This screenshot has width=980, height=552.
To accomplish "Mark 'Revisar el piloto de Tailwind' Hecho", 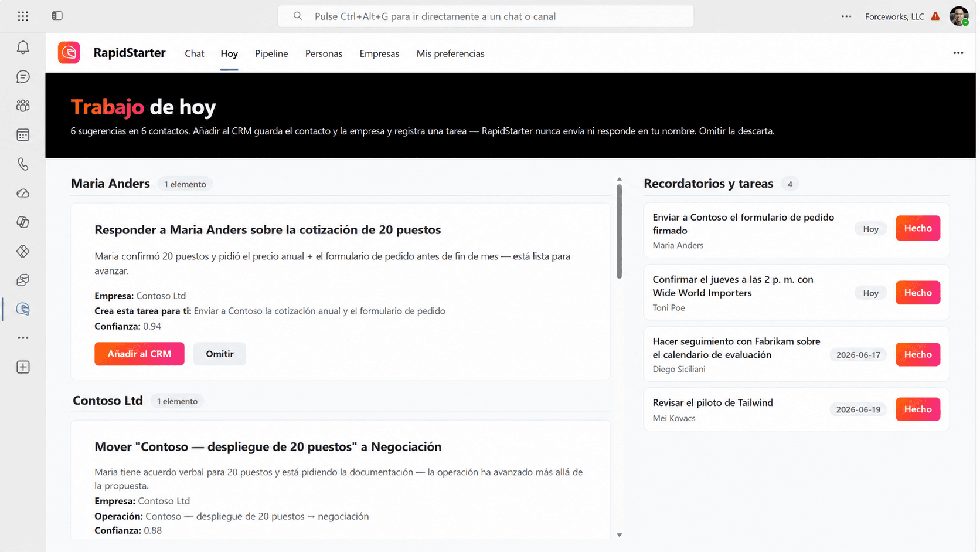I will coord(918,409).
